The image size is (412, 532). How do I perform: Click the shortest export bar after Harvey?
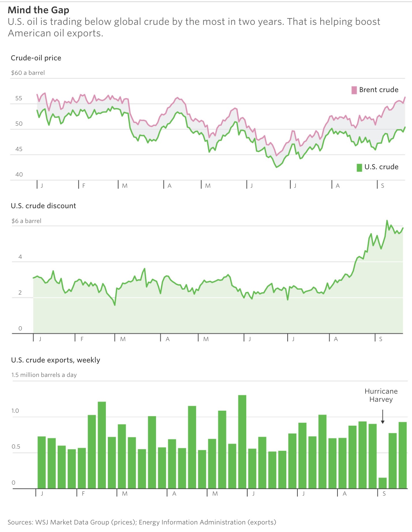(x=383, y=483)
